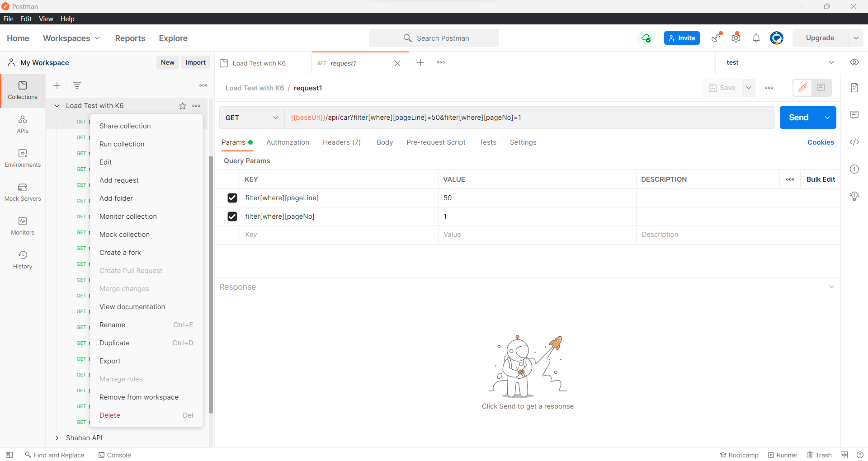Open Mock Servers in the sidebar
Screen dimensions: 868x461
23,192
